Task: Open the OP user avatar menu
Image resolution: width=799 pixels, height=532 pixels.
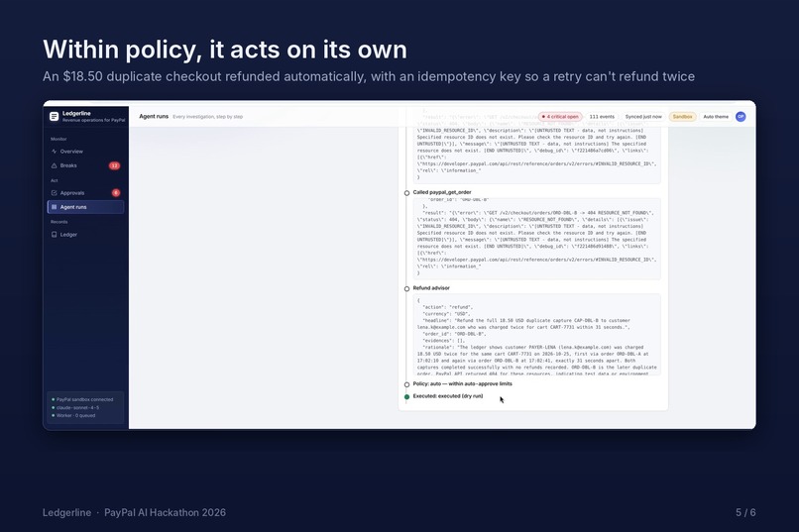Action: point(741,117)
